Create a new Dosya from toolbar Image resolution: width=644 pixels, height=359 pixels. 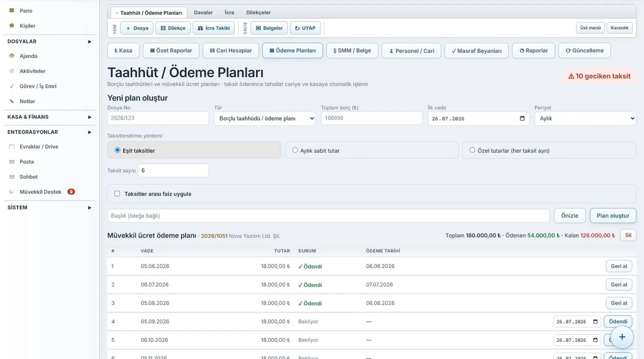point(137,28)
